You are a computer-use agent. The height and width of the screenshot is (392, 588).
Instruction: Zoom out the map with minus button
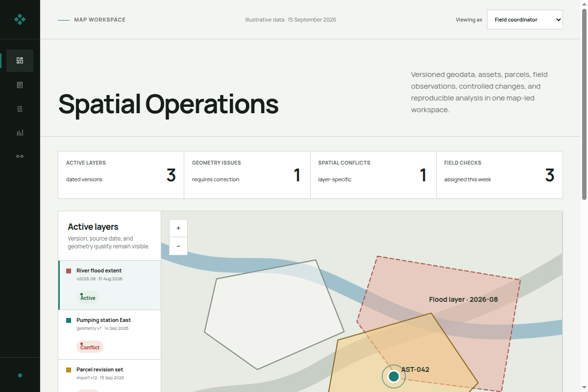178,246
